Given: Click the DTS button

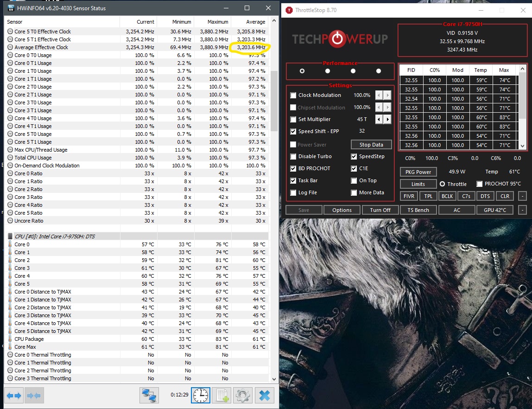Looking at the screenshot, I should (x=485, y=196).
